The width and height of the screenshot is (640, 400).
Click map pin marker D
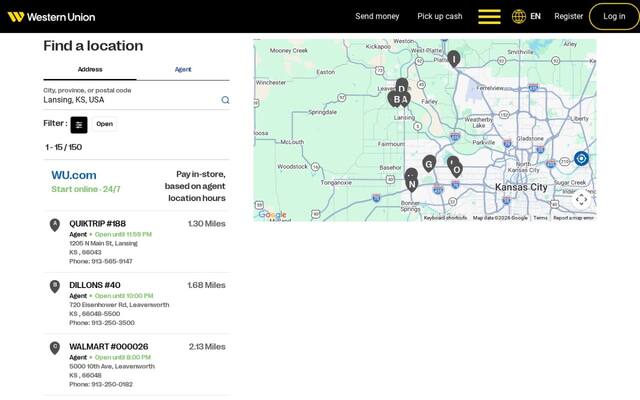click(x=402, y=86)
